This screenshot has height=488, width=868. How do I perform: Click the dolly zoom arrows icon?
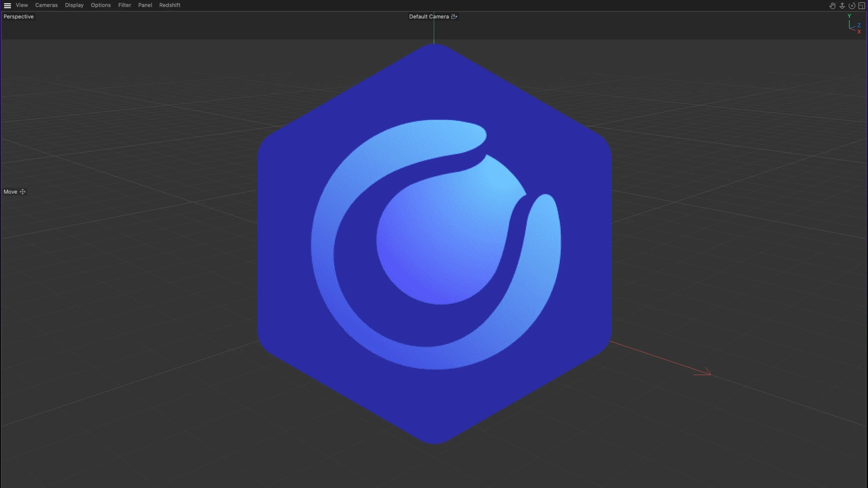click(842, 6)
